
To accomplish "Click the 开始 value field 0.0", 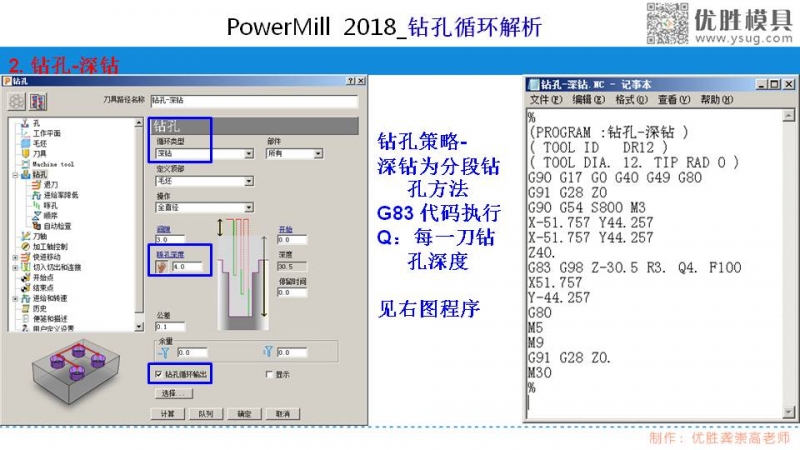I will tap(292, 240).
